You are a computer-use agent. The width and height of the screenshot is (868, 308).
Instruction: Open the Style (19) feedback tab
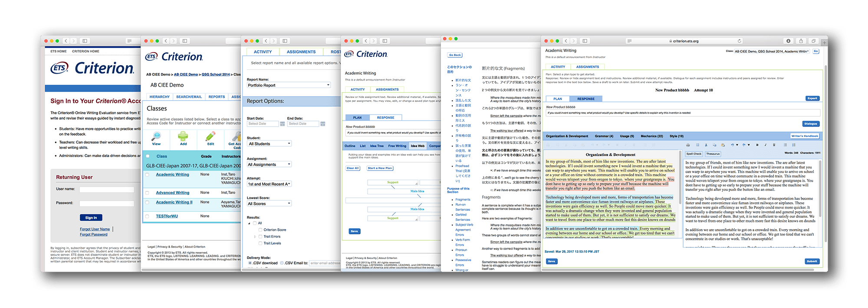(677, 136)
